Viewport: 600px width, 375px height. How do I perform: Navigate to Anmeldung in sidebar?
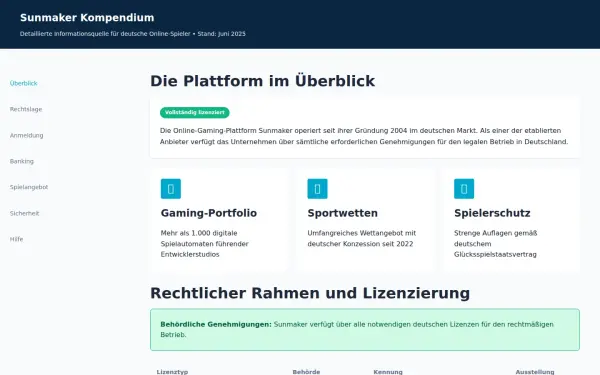click(x=26, y=135)
